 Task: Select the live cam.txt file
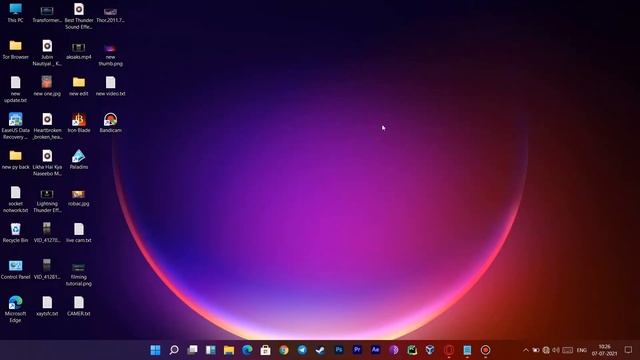(x=79, y=233)
